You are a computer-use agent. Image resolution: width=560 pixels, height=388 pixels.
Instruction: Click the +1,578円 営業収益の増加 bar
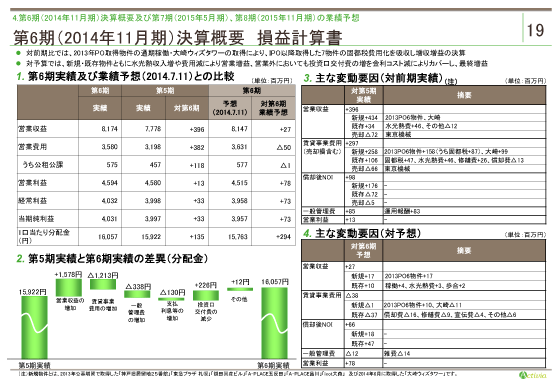point(69,288)
